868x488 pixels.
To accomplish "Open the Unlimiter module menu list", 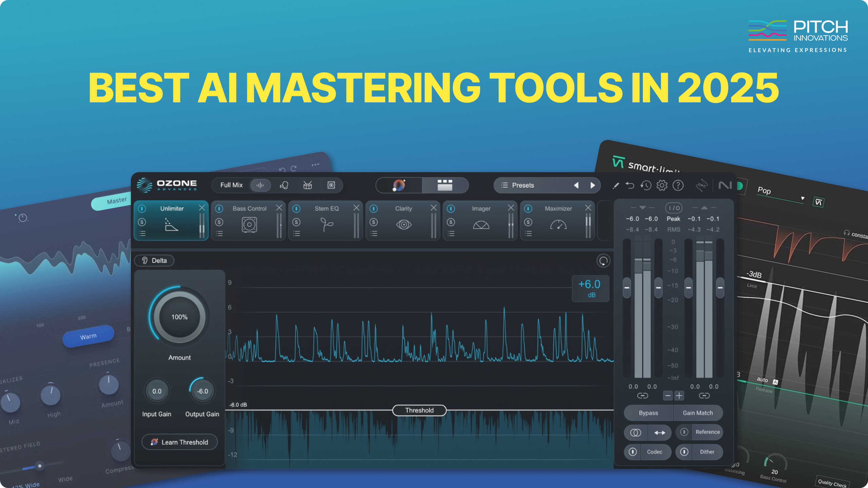I will tap(142, 233).
